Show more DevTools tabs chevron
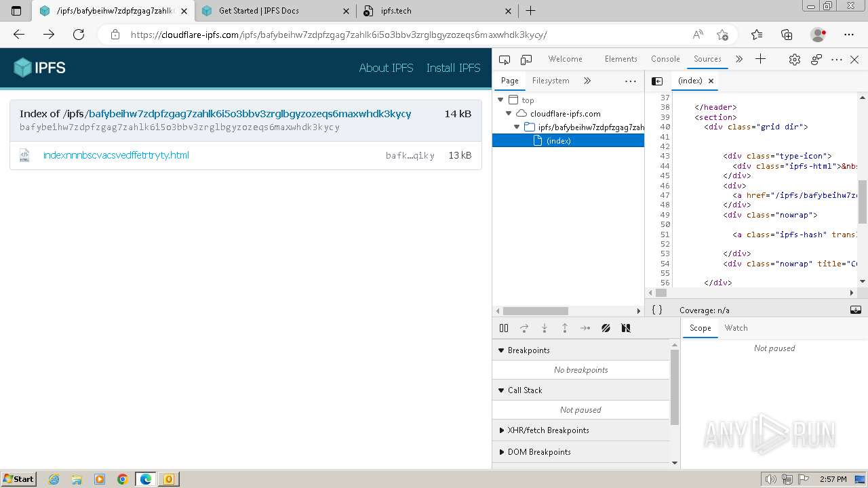This screenshot has width=868, height=488. pyautogui.click(x=739, y=59)
